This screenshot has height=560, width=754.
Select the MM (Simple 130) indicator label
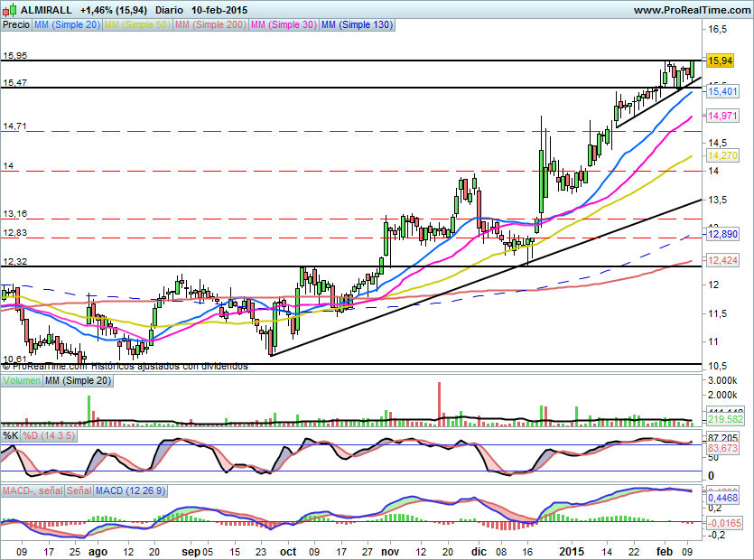357,25
